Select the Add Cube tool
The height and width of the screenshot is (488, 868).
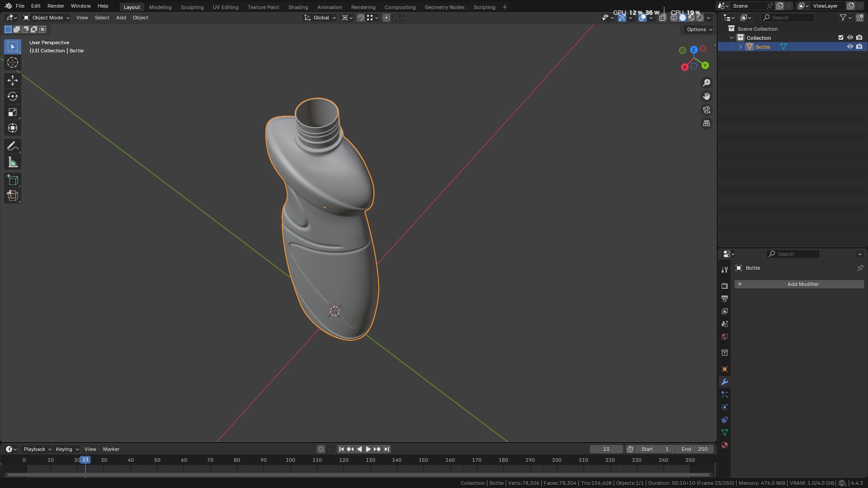(x=13, y=180)
